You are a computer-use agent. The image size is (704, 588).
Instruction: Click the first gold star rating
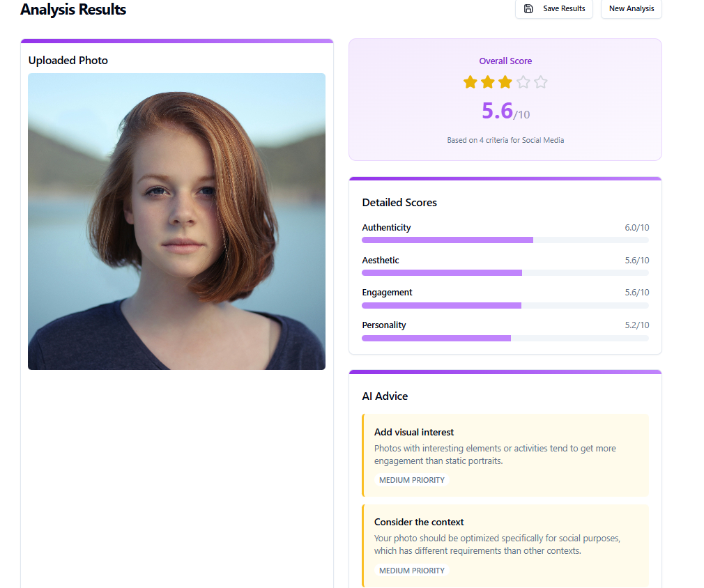coord(470,82)
